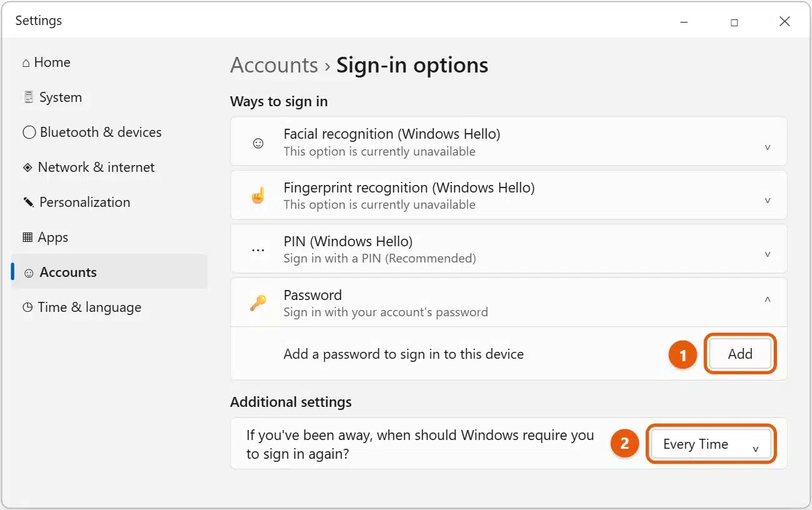Click the Fingerprint recognition (Windows Hello) title

pyautogui.click(x=409, y=187)
